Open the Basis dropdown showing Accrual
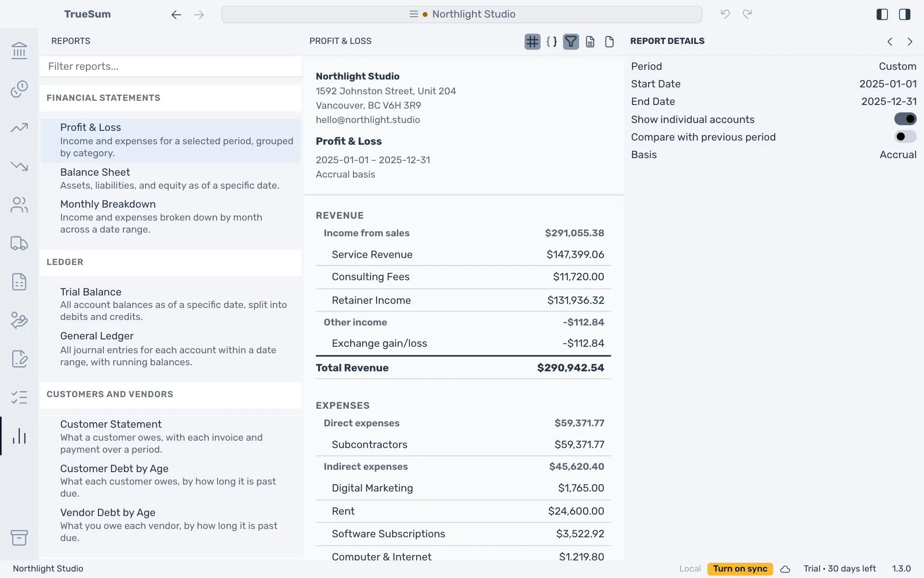Screen dimensions: 924x578 (898, 155)
